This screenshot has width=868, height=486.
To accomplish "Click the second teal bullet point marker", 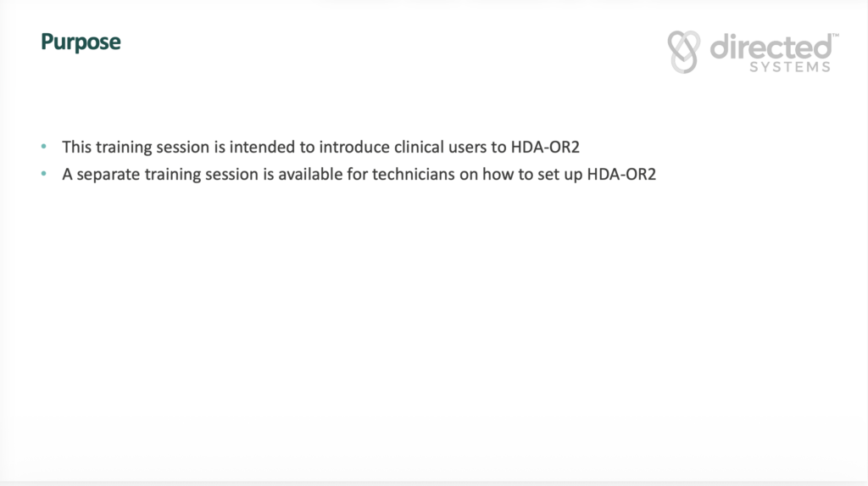I will 44,176.
